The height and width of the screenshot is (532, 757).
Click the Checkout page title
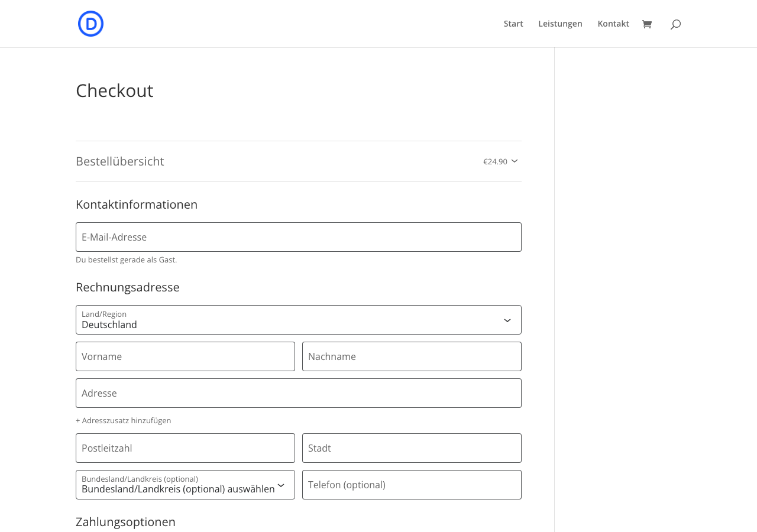[115, 90]
